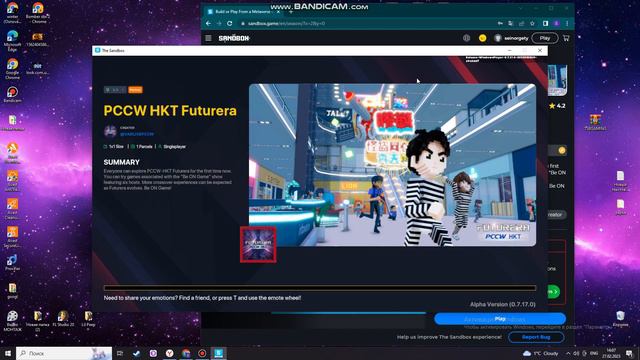The height and width of the screenshot is (360, 640).
Task: Click the Alpha Version (0.7.17.0) text
Action: (x=502, y=304)
